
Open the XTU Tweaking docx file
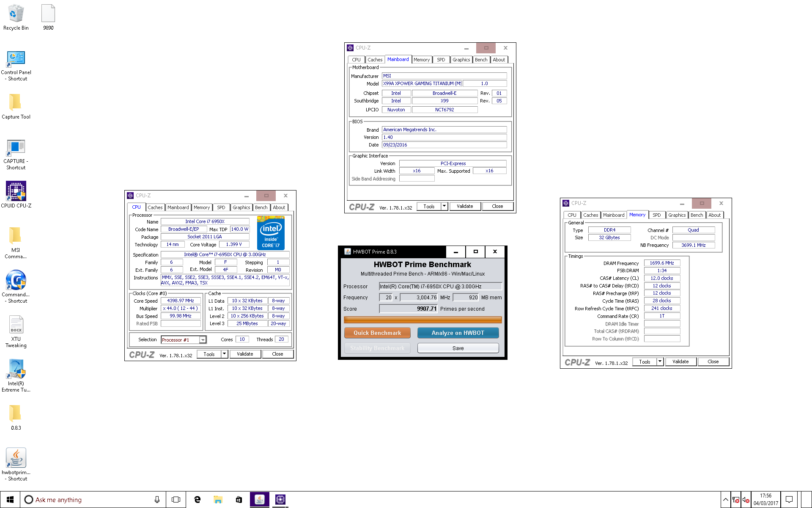point(16,332)
